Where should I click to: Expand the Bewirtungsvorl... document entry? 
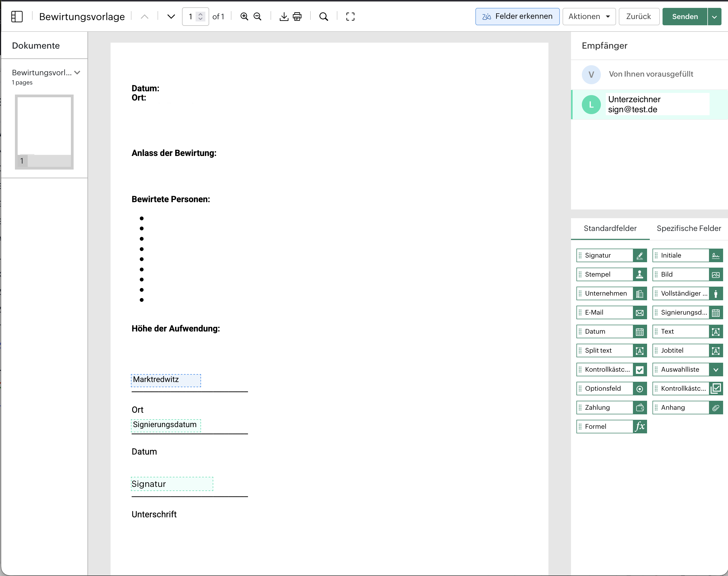tap(77, 73)
